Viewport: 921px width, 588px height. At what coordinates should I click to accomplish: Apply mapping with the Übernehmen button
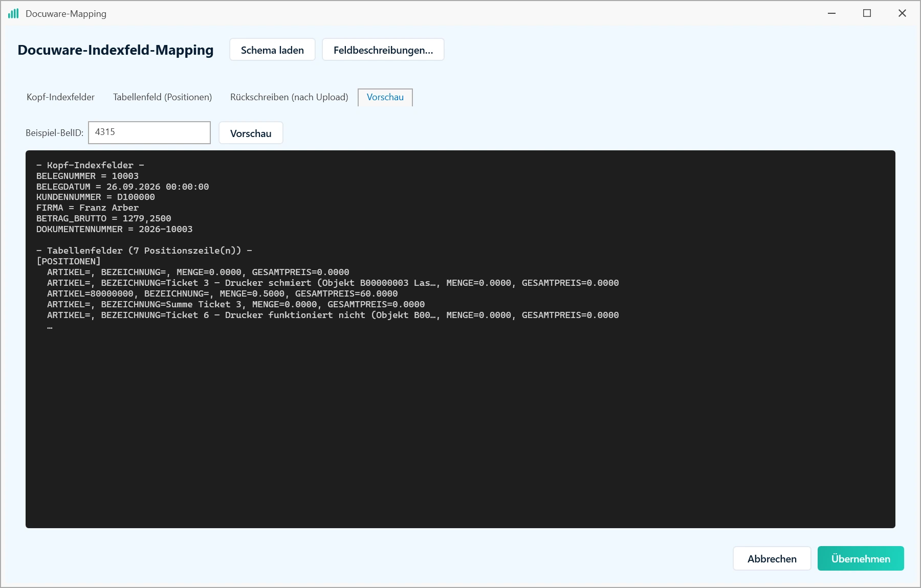click(861, 558)
